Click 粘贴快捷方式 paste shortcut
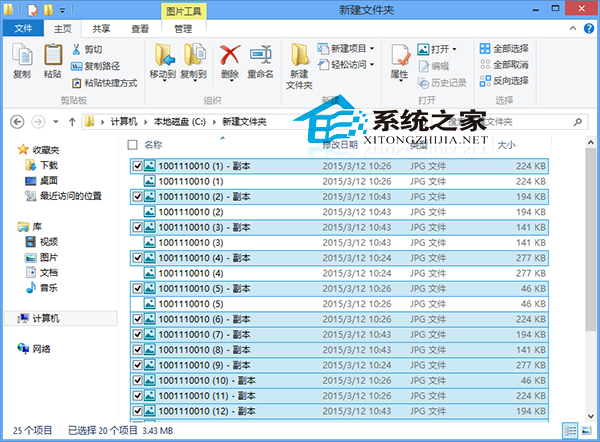Screen dimensions: 600x442 click(104, 83)
